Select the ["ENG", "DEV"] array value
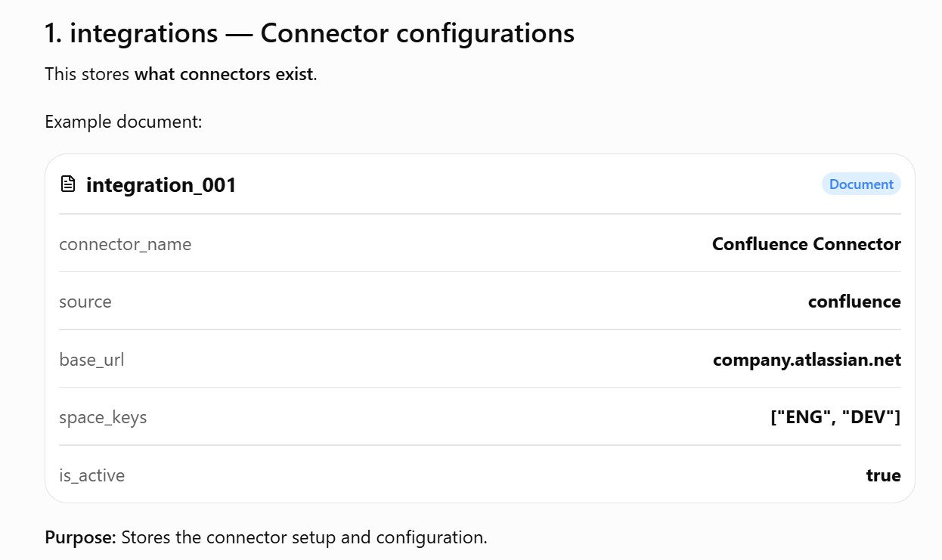This screenshot has height=560, width=942. (x=835, y=417)
